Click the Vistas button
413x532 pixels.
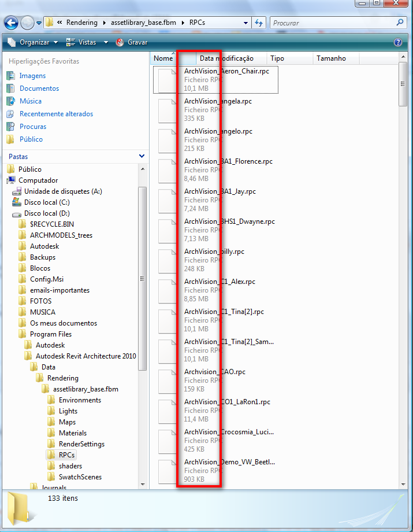[81, 42]
